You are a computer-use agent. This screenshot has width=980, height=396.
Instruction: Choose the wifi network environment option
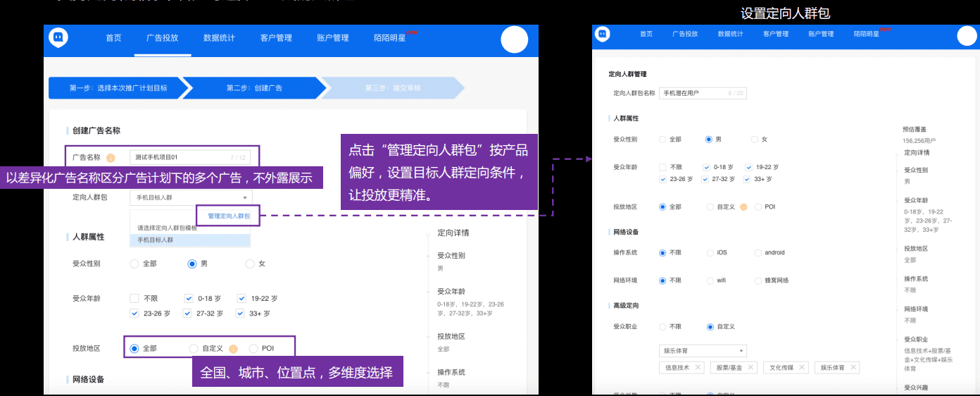pos(710,280)
